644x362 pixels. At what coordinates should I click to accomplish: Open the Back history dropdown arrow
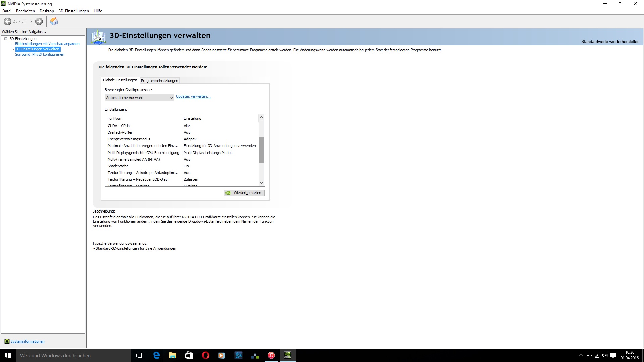[x=31, y=21]
